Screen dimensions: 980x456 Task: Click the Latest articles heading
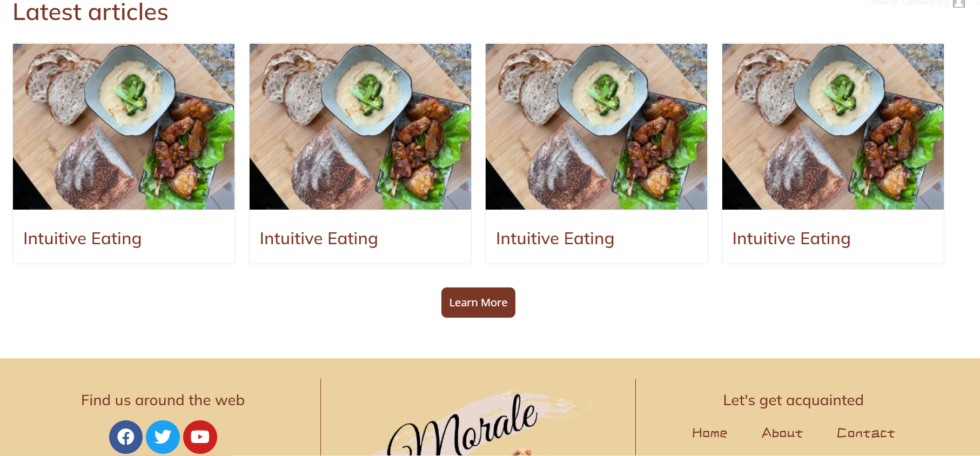(x=90, y=12)
